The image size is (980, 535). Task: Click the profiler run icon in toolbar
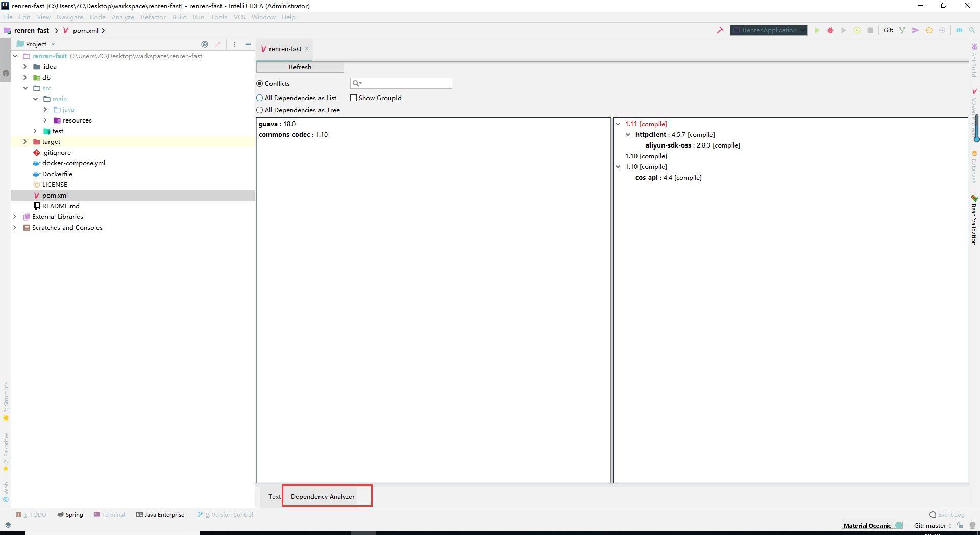click(857, 30)
